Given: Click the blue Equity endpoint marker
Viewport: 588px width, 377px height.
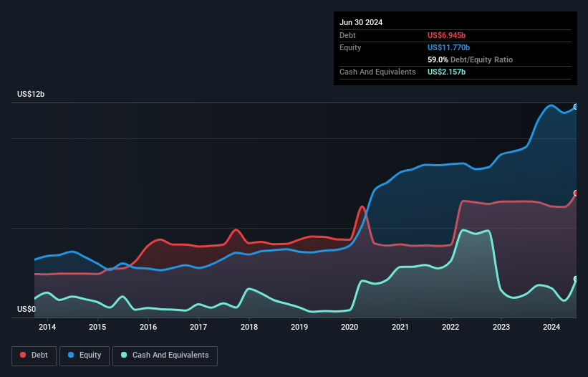Looking at the screenshot, I should pos(576,107).
